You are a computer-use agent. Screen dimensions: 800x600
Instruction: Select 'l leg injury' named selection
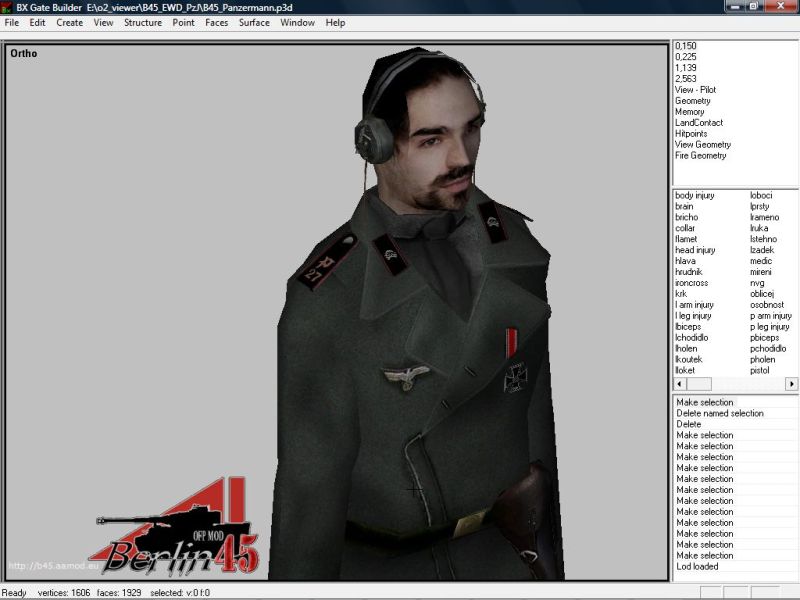click(693, 315)
